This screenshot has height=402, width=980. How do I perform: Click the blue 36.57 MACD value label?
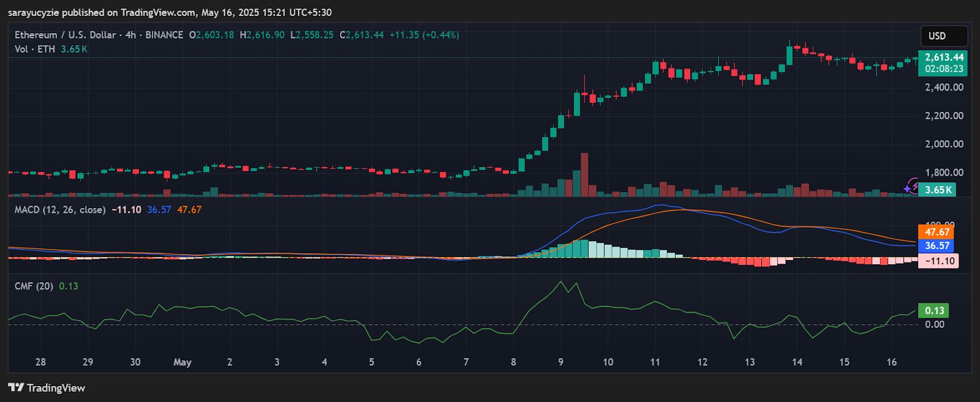[937, 245]
